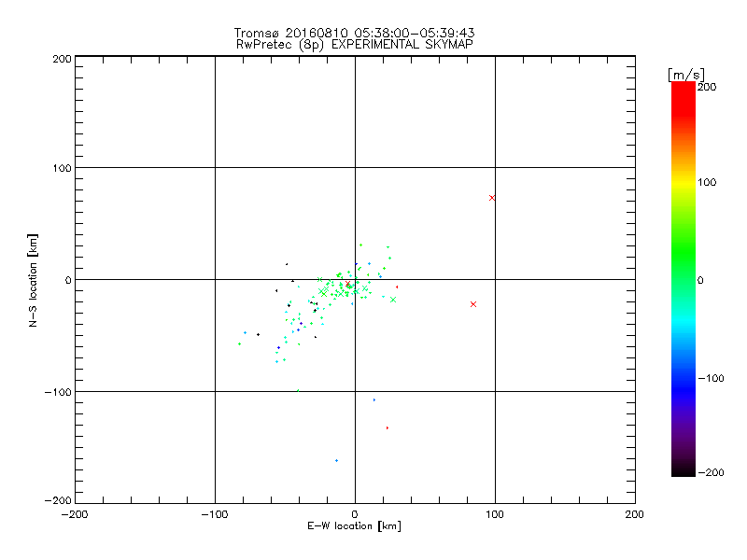Select the red X marker north of the 0 km N-S line

[492, 198]
